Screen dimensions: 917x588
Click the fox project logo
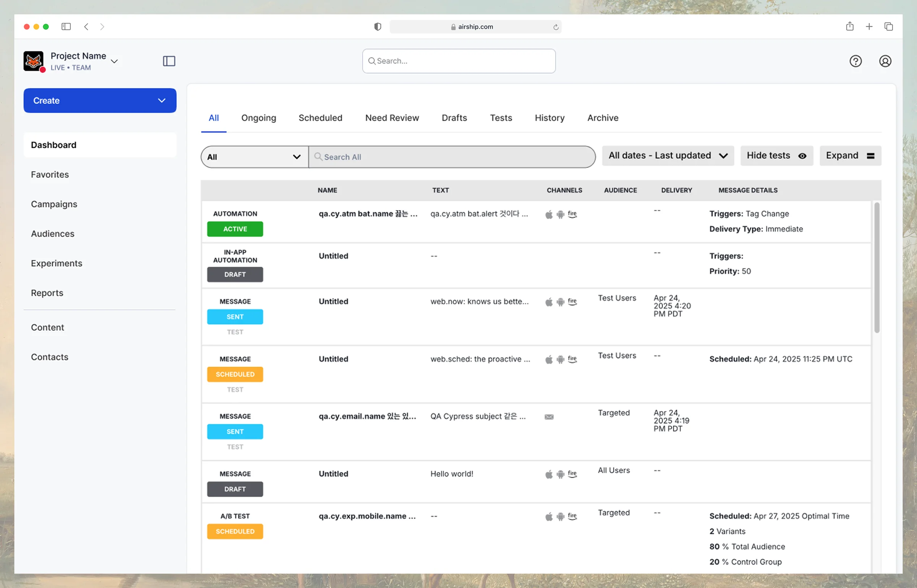[34, 61]
